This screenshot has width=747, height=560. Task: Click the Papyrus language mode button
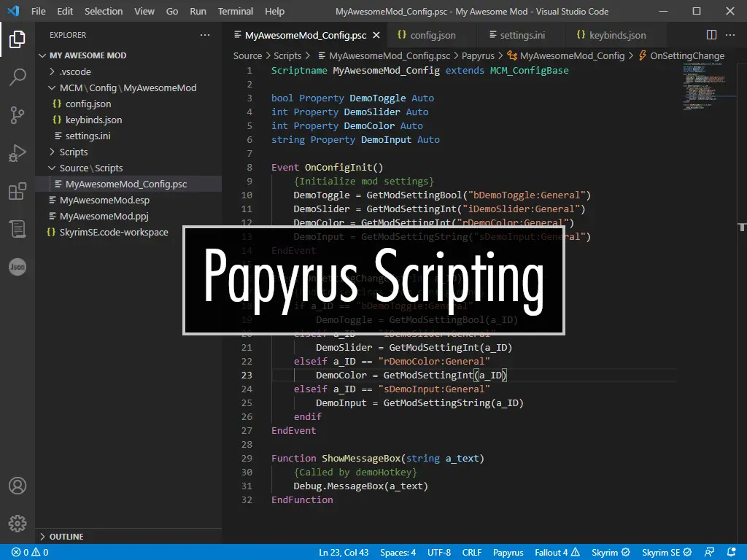508,552
